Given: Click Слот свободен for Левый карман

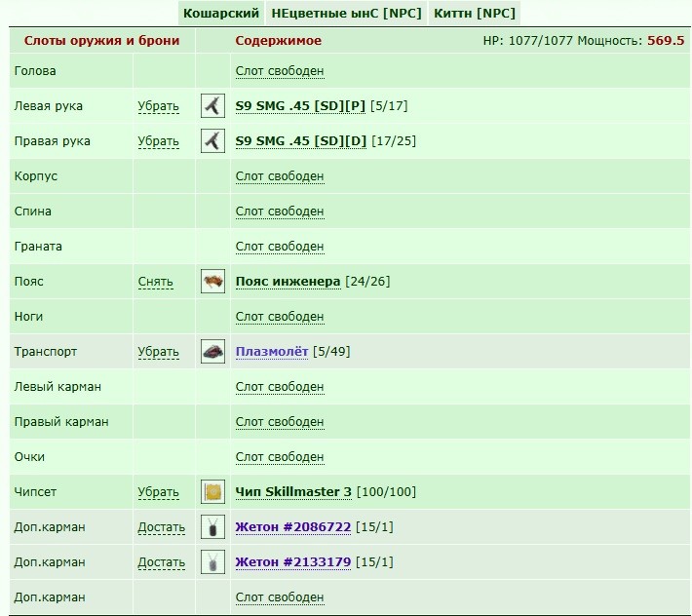Looking at the screenshot, I should [x=280, y=387].
